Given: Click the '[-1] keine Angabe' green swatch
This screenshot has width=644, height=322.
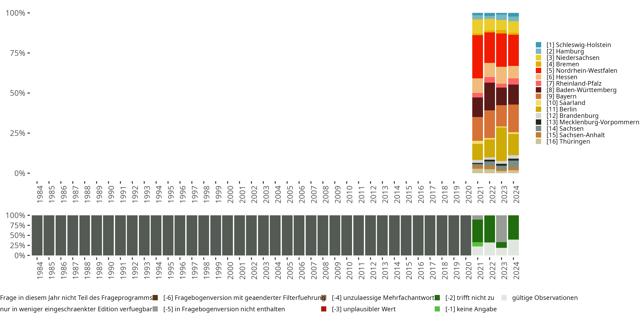Looking at the screenshot, I should click(437, 309).
